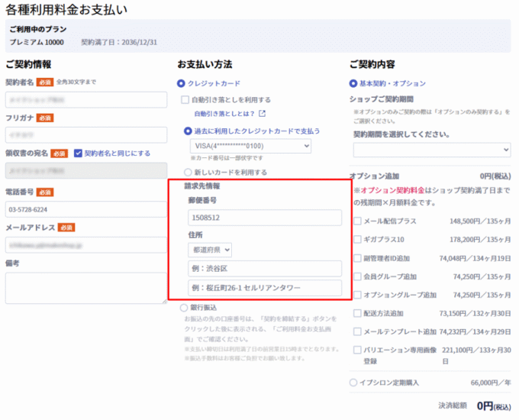Select イプシロン定期購入 radio button

pos(353,382)
